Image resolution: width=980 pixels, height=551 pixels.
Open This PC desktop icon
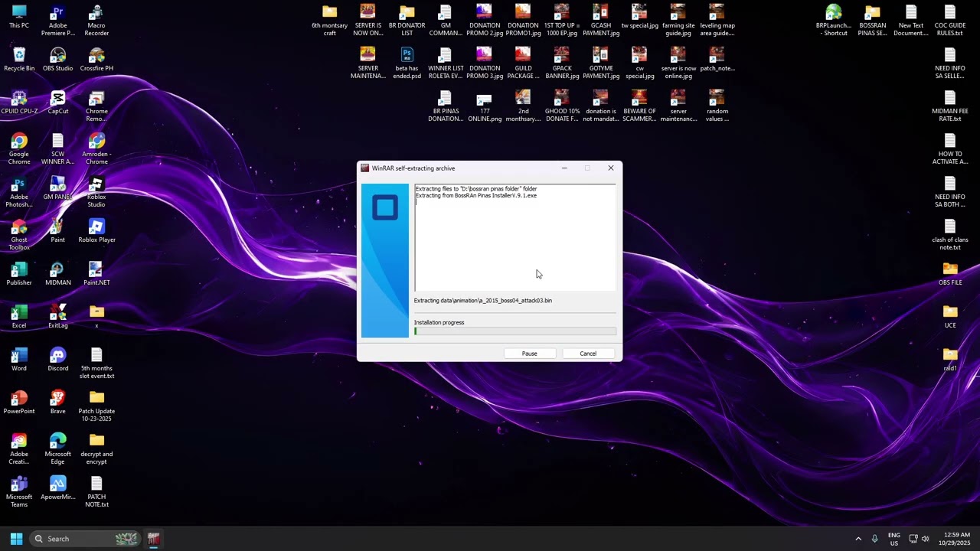(x=19, y=17)
